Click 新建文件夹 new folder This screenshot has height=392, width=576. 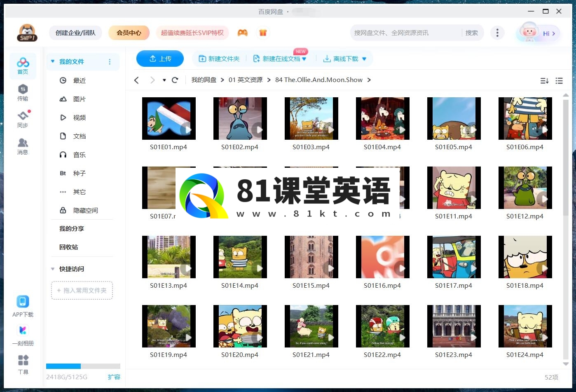pyautogui.click(x=219, y=59)
